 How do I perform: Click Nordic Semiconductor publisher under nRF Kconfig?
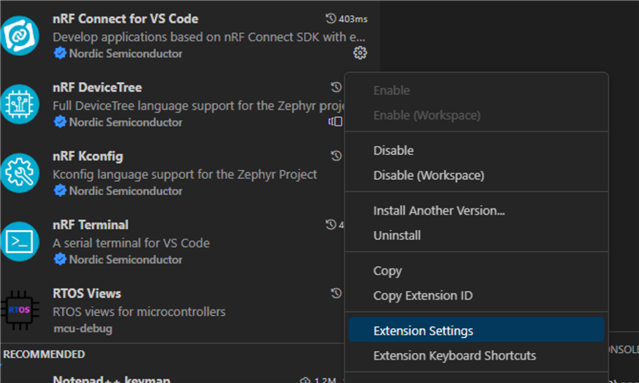click(x=126, y=191)
